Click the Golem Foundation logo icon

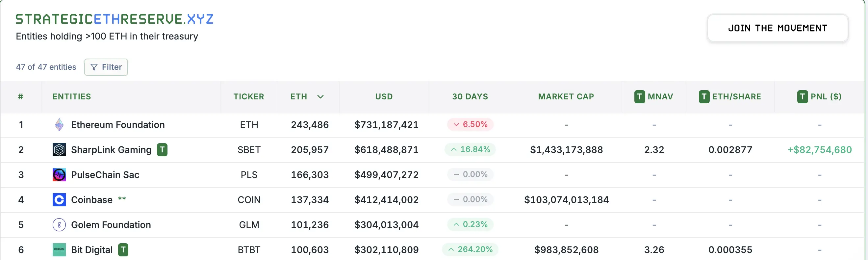pyautogui.click(x=59, y=224)
